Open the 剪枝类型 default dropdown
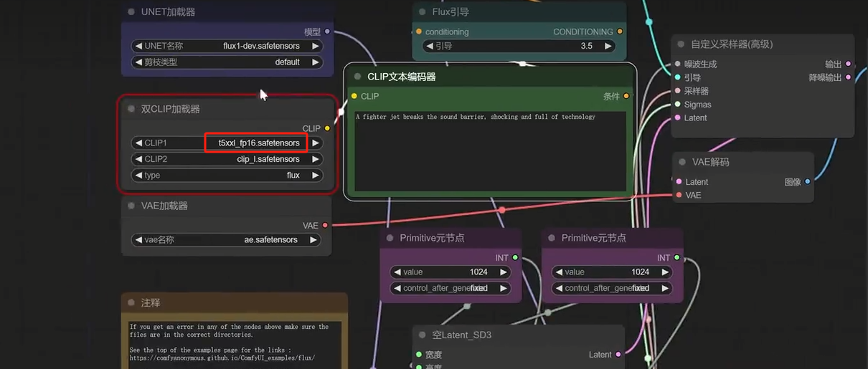 coord(227,62)
